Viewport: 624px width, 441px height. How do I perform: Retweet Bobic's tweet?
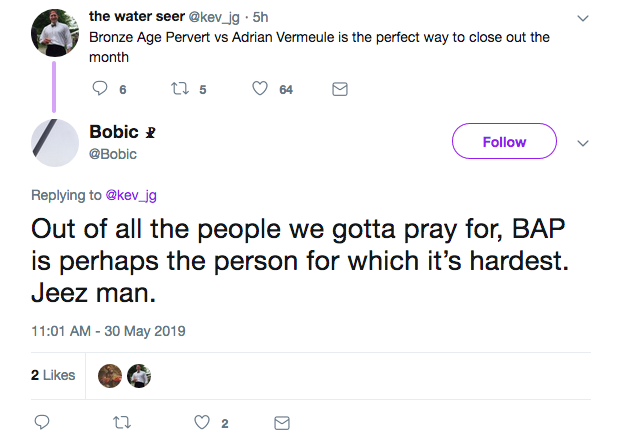tap(122, 422)
